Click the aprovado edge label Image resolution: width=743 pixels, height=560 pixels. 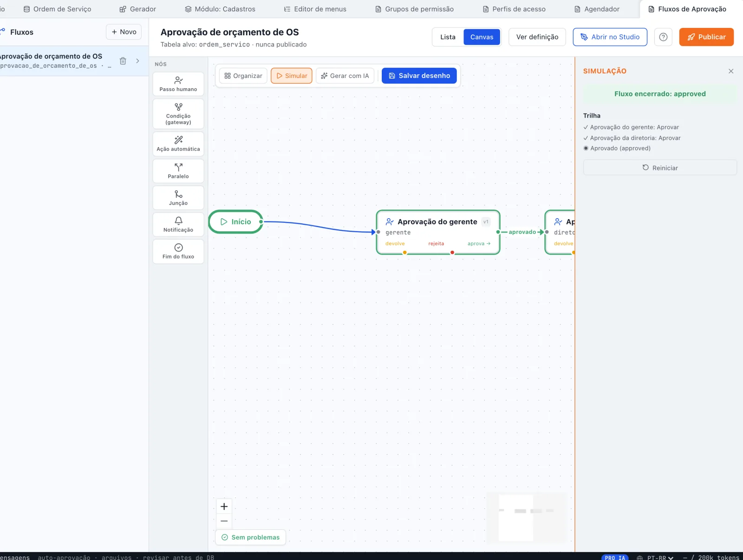pyautogui.click(x=522, y=232)
